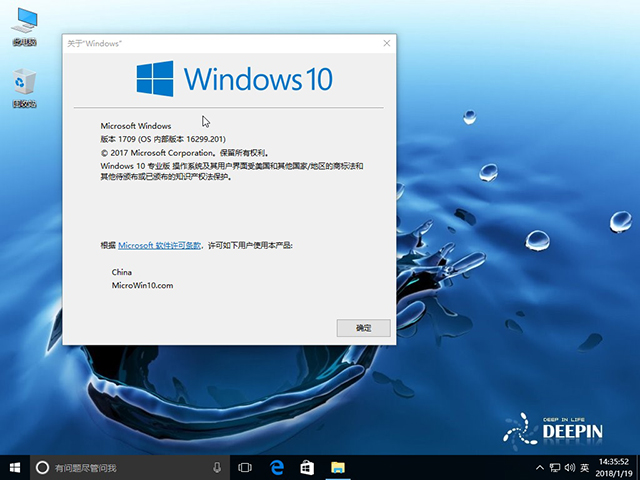Show hidden system tray icons
Image resolution: width=640 pixels, height=480 pixels.
coord(540,467)
